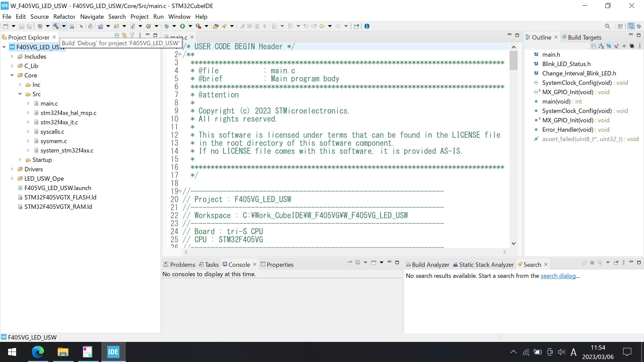Click the Open Console icon in Console panel

(x=374, y=262)
